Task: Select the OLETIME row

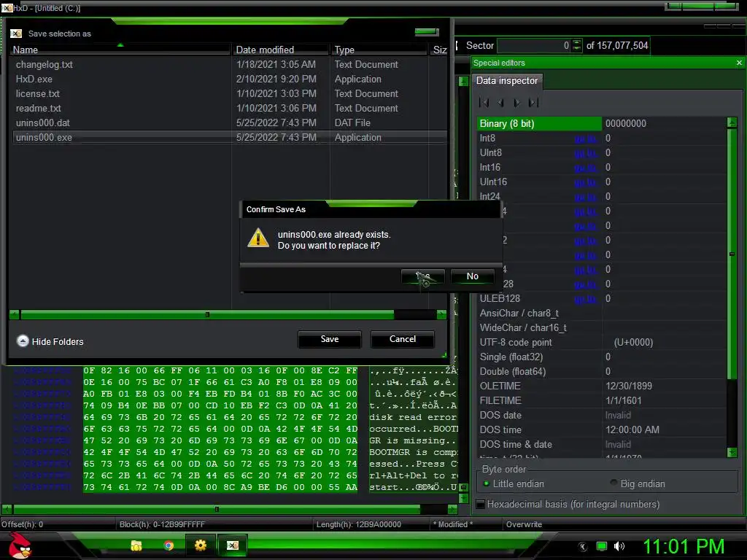Action: point(602,386)
